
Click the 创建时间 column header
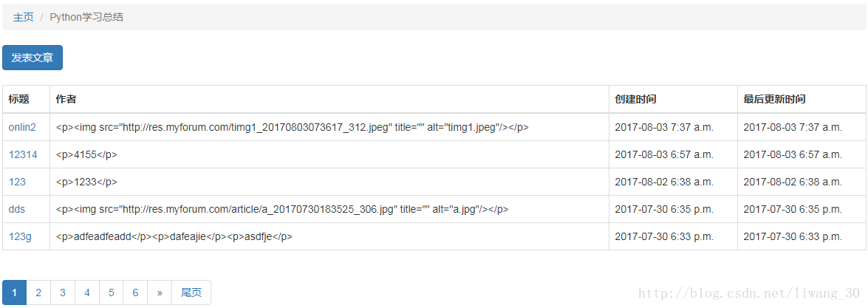coord(635,100)
